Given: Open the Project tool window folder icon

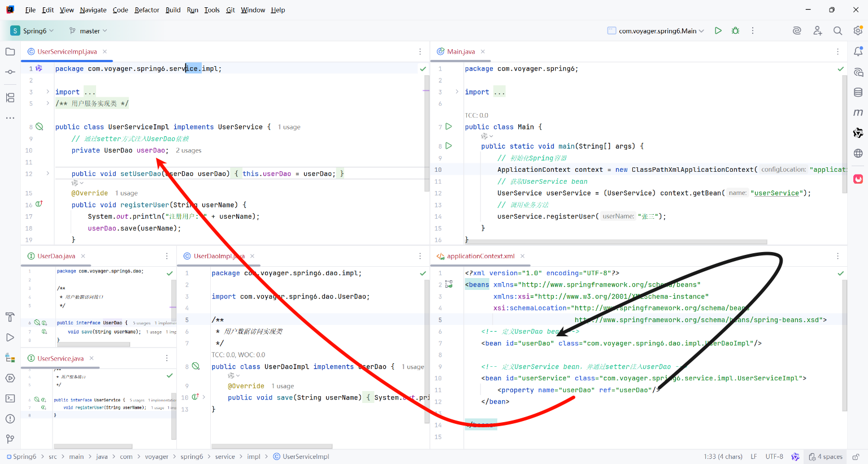Looking at the screenshot, I should 10,51.
